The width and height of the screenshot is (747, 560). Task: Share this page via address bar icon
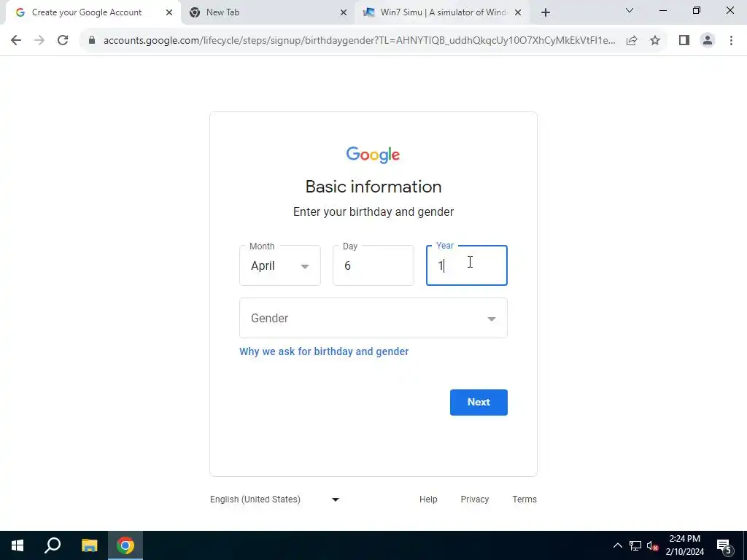click(632, 41)
